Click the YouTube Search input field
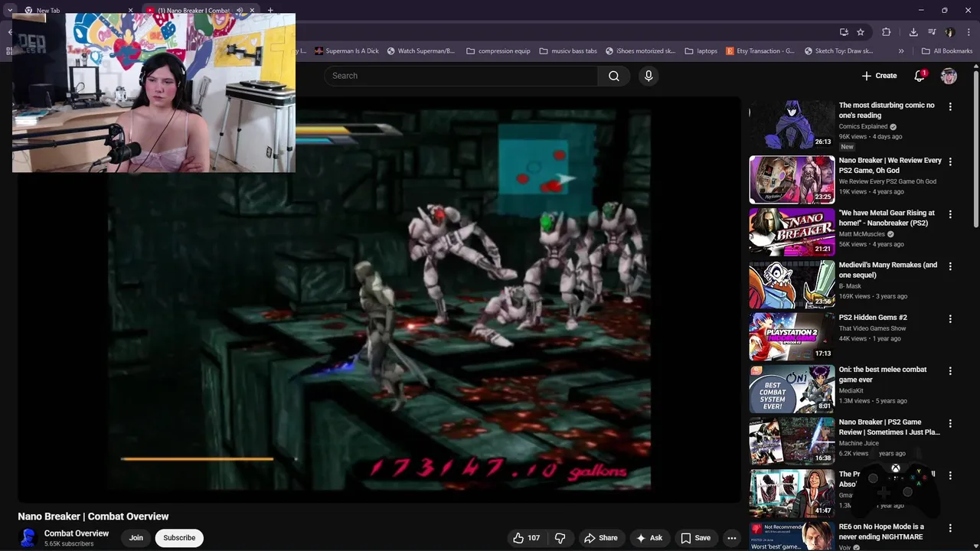The width and height of the screenshot is (980, 551). tap(461, 76)
